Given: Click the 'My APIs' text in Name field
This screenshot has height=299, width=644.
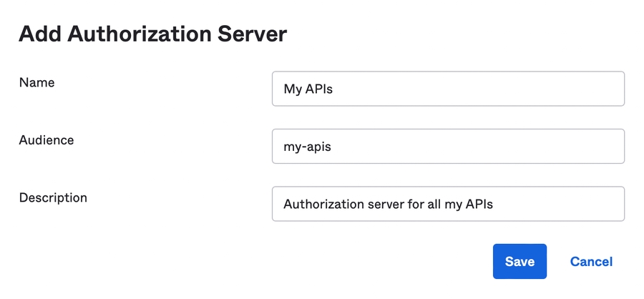Looking at the screenshot, I should pos(308,89).
